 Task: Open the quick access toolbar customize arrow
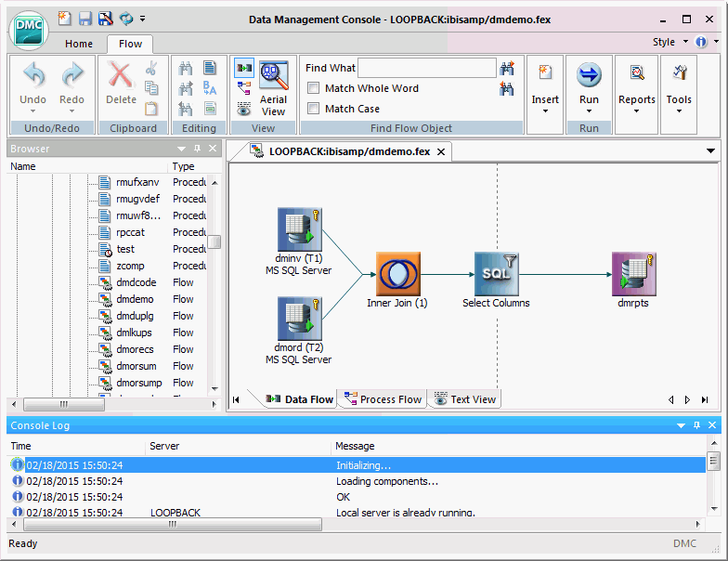click(x=143, y=19)
